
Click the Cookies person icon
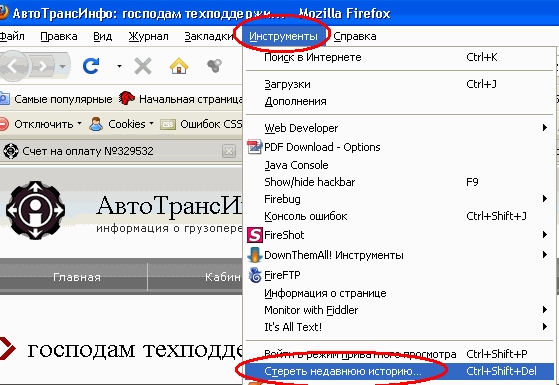pyautogui.click(x=96, y=124)
